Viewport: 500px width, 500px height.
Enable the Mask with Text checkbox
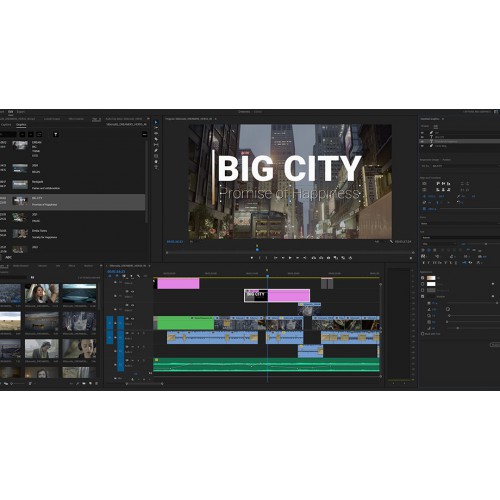click(x=422, y=334)
